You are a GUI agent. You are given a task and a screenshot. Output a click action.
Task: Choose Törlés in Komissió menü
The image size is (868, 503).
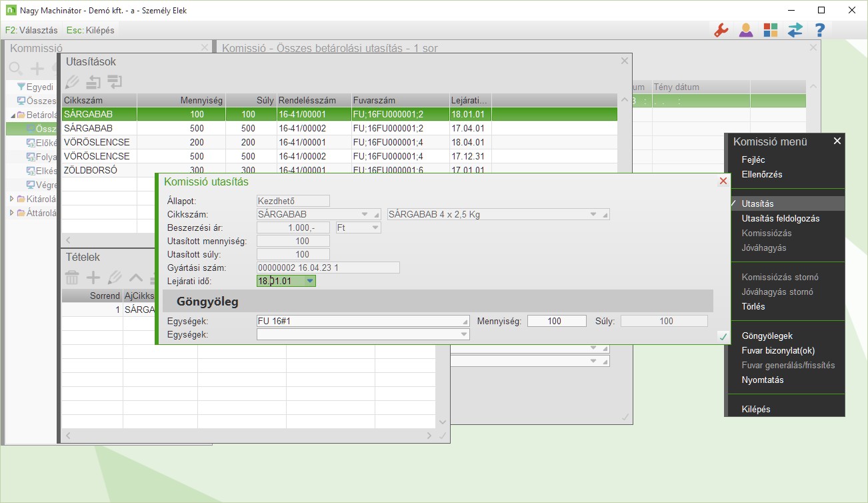(x=753, y=307)
